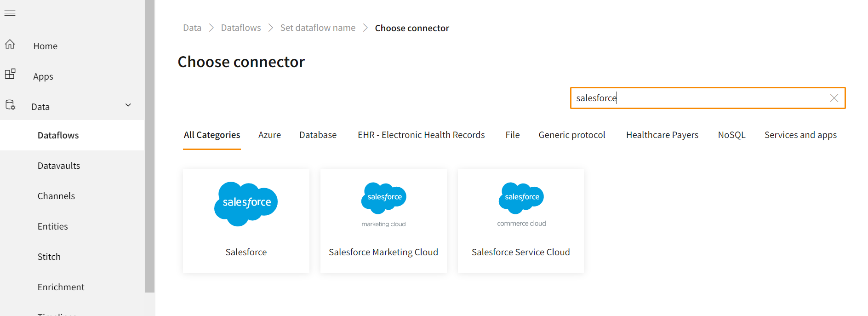Navigate to Channels in sidebar
Screen dimensions: 868x316
56,196
